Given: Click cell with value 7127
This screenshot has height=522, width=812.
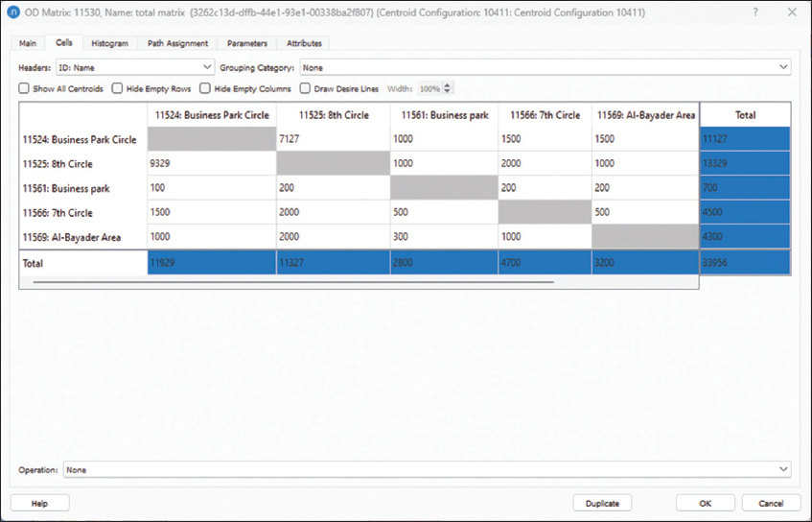Looking at the screenshot, I should [334, 139].
